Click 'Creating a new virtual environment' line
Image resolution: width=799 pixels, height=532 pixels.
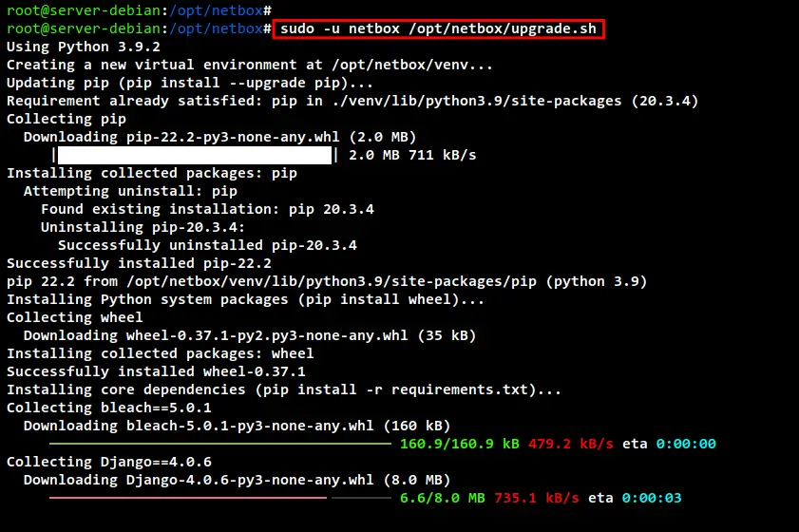(x=250, y=65)
